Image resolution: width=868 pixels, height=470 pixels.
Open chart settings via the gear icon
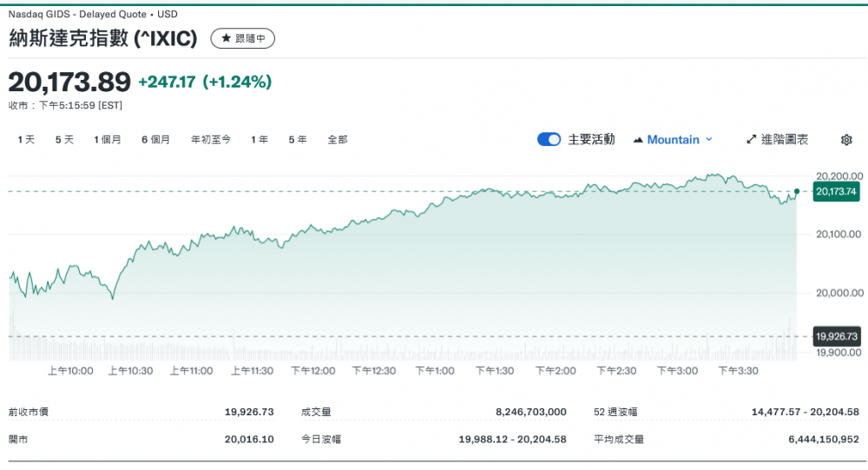[x=846, y=140]
